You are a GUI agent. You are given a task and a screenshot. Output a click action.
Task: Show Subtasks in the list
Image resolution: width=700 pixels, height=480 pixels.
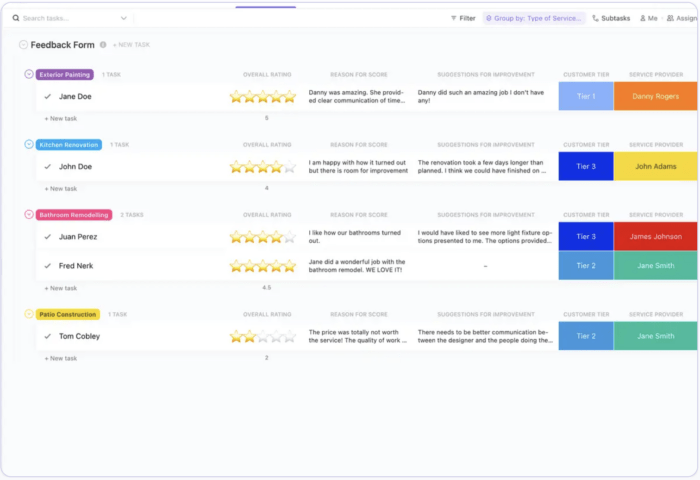tap(610, 18)
